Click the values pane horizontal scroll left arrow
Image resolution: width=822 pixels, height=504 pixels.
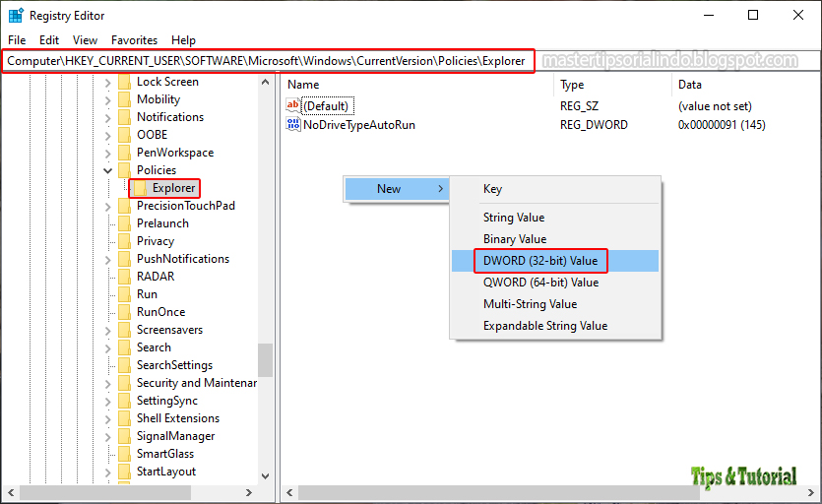289,493
